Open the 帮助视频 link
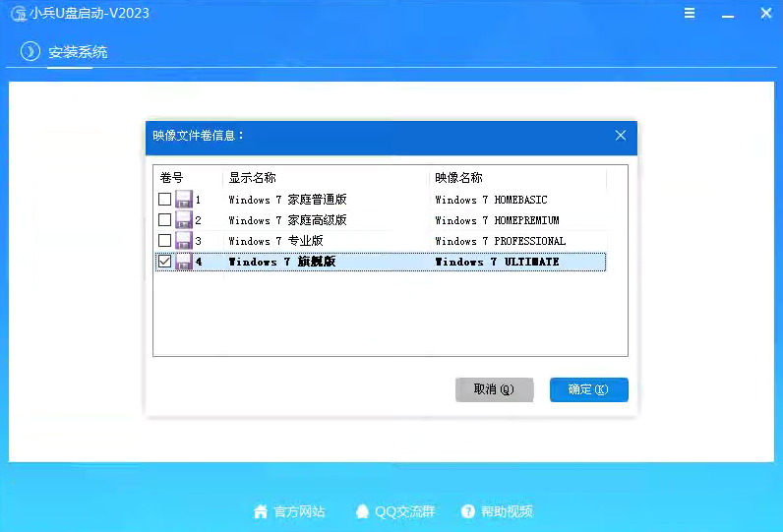Screen dimensions: 783x532 (x=507, y=511)
